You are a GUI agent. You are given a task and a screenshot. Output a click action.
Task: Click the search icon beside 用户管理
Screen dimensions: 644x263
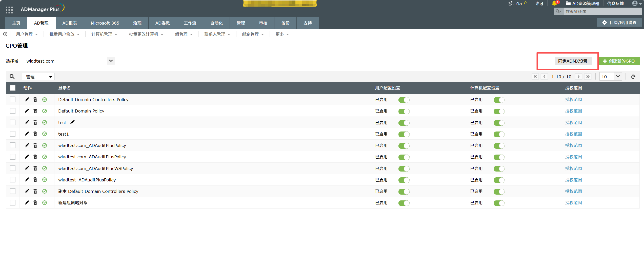(x=5, y=34)
